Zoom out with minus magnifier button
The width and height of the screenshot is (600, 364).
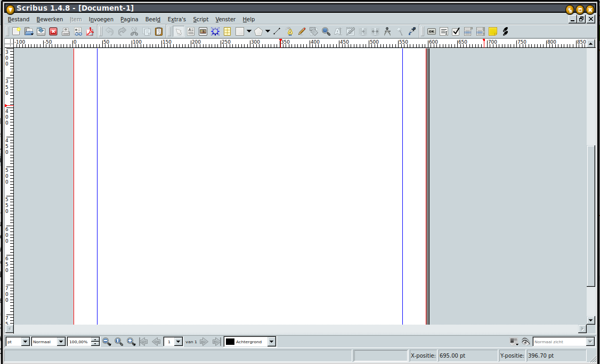click(107, 342)
